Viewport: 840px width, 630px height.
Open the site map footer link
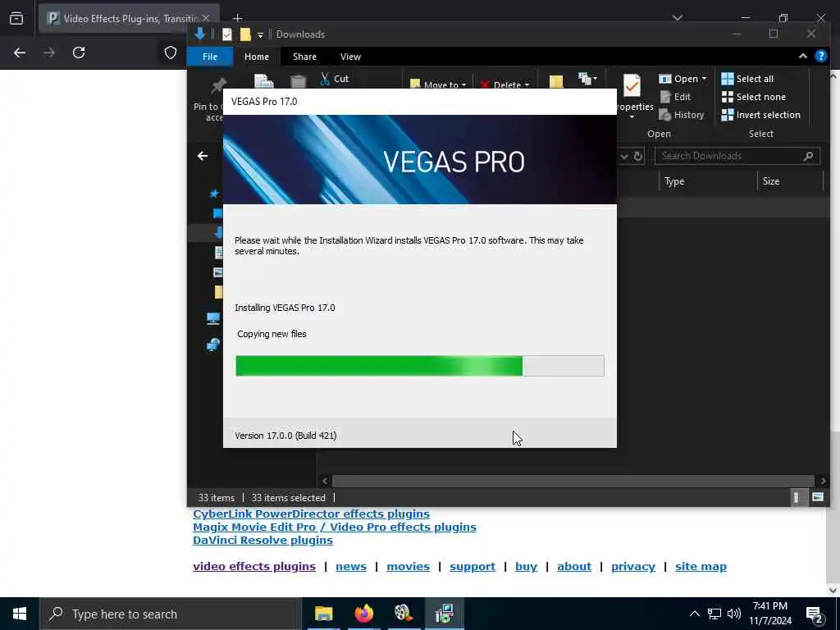pyautogui.click(x=701, y=567)
